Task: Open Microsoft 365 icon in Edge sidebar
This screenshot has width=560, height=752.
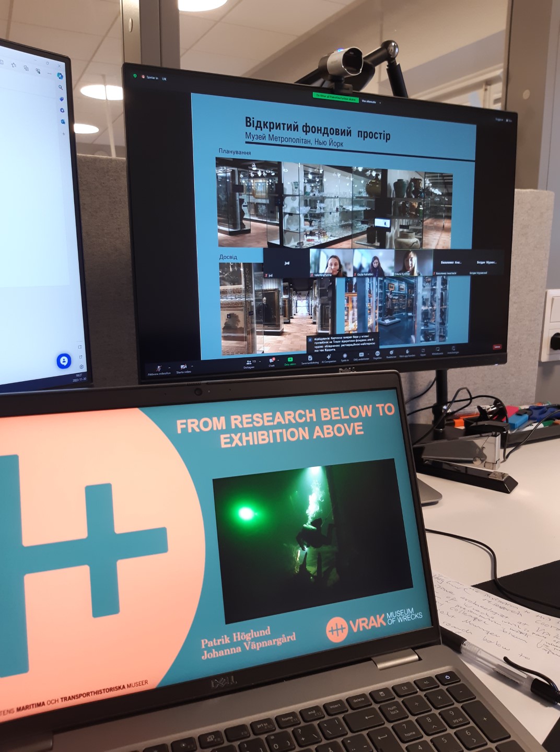Action: coord(62,110)
